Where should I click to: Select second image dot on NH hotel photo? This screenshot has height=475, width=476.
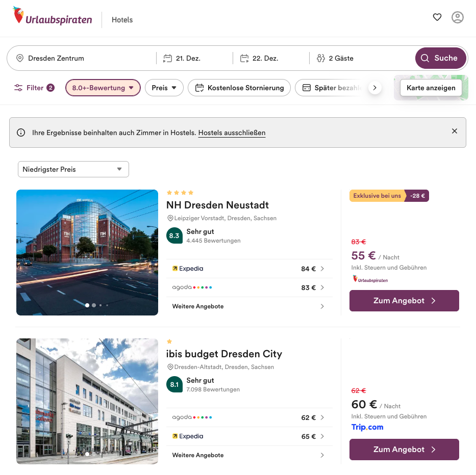(94, 305)
